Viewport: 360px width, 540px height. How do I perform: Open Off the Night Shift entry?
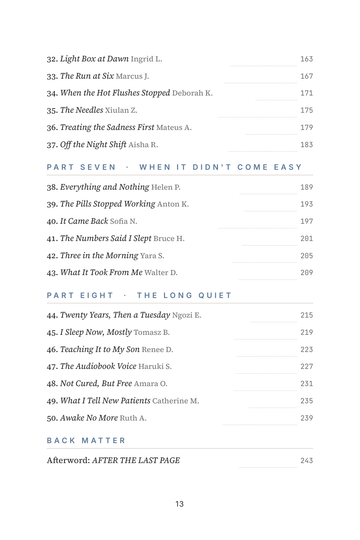click(x=179, y=145)
